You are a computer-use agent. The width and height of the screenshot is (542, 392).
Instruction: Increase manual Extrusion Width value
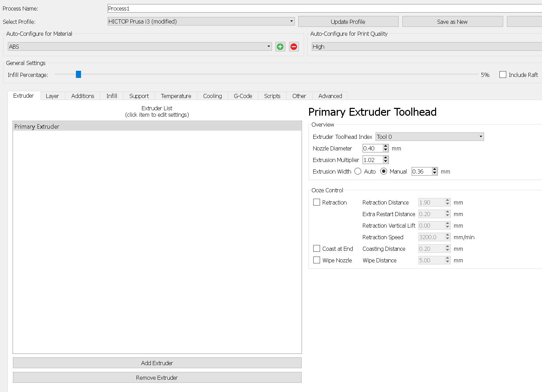click(x=434, y=169)
